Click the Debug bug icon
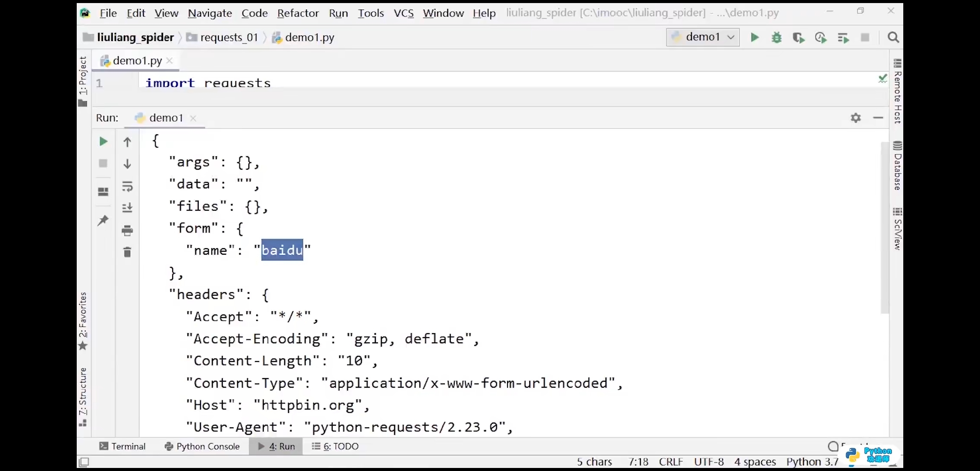This screenshot has width=980, height=471. point(776,38)
